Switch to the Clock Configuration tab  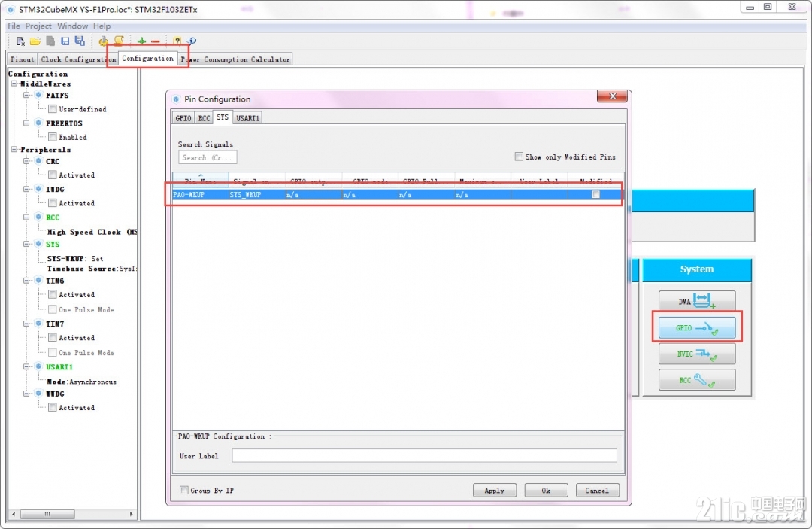78,59
